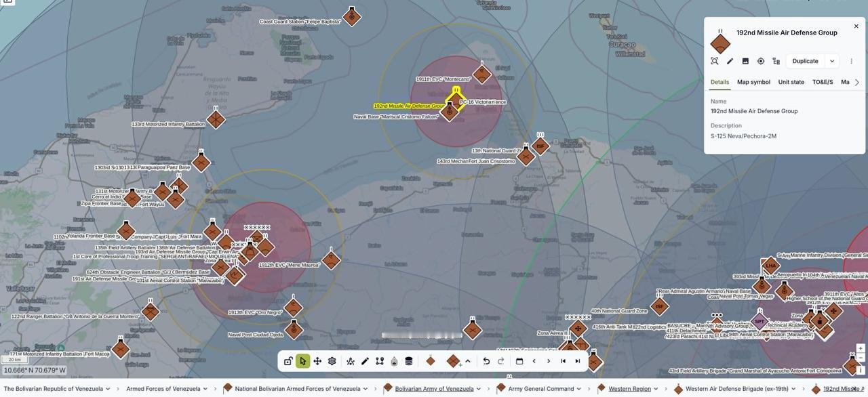Zoom in using map plus button
Image resolution: width=868 pixels, height=397 pixels.
click(860, 348)
